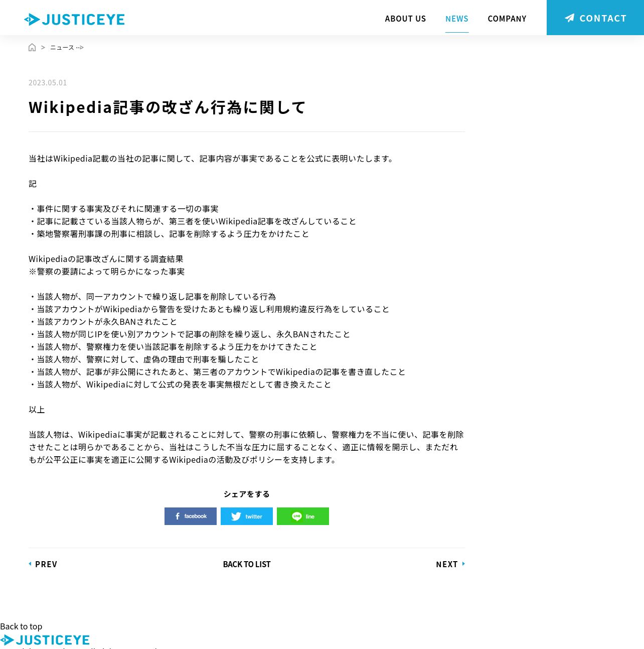Image resolution: width=644 pixels, height=649 pixels.
Task: Click the bullet 当該アカウントが永久BANされたこと
Action: (103, 322)
